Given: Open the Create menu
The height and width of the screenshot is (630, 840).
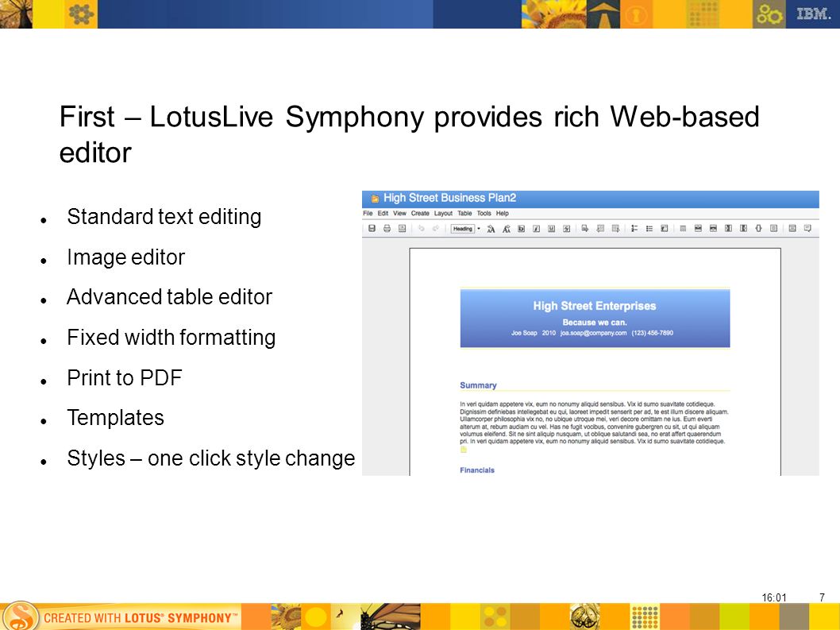Looking at the screenshot, I should pyautogui.click(x=420, y=214).
